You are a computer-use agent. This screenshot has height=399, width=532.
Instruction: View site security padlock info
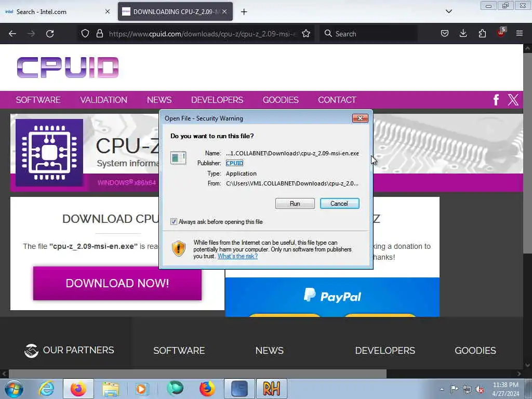[x=99, y=34]
